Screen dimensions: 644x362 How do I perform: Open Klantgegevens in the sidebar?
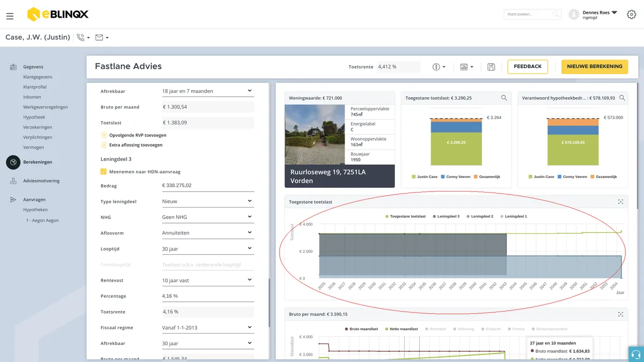pyautogui.click(x=38, y=77)
